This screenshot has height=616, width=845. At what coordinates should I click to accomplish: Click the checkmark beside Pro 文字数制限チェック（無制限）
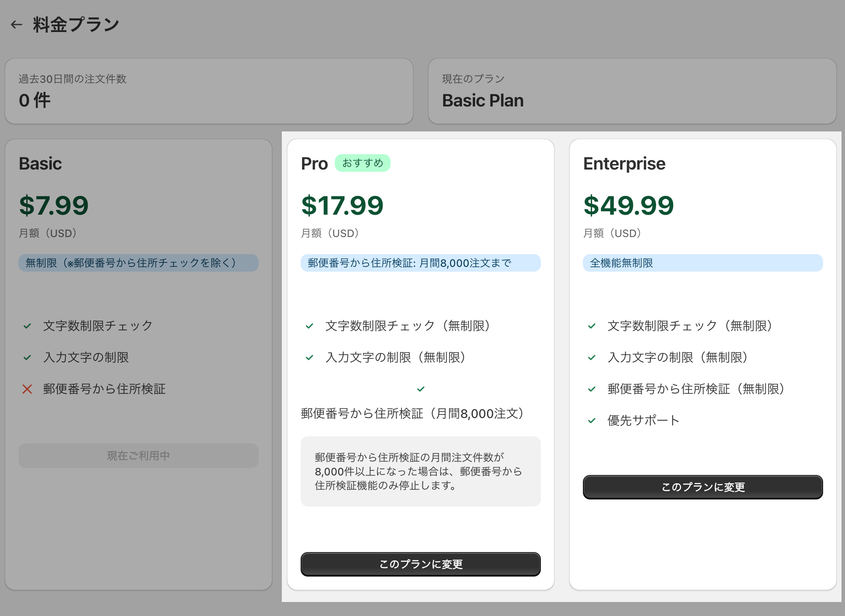309,326
